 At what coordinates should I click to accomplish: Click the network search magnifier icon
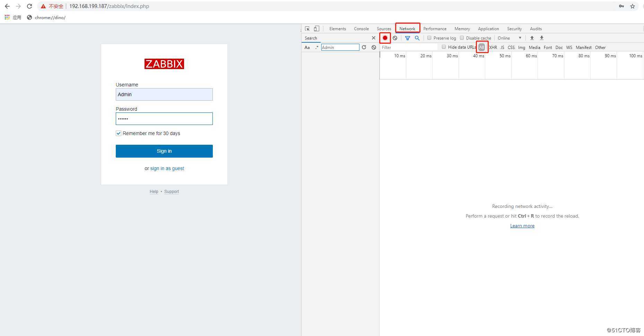coord(417,38)
